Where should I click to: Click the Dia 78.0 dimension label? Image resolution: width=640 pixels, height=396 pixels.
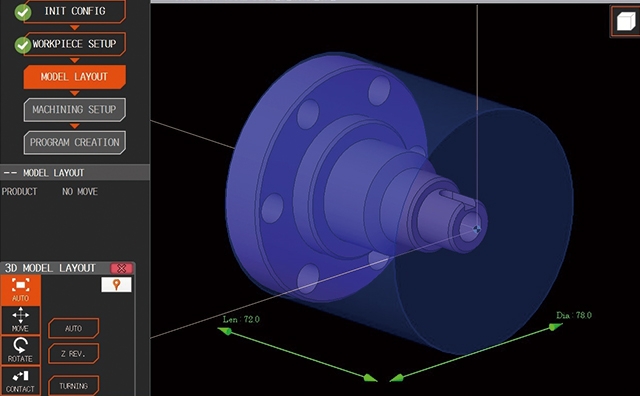[574, 315]
